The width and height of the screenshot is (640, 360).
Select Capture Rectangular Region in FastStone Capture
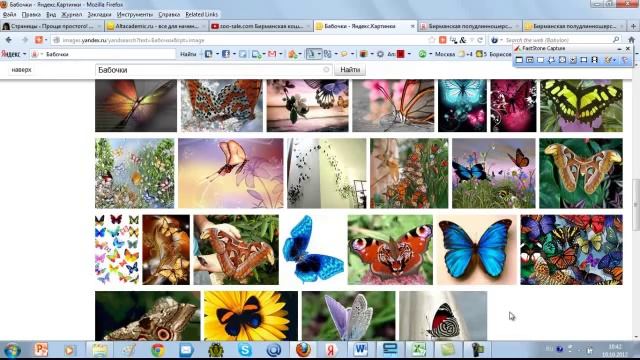(x=540, y=60)
